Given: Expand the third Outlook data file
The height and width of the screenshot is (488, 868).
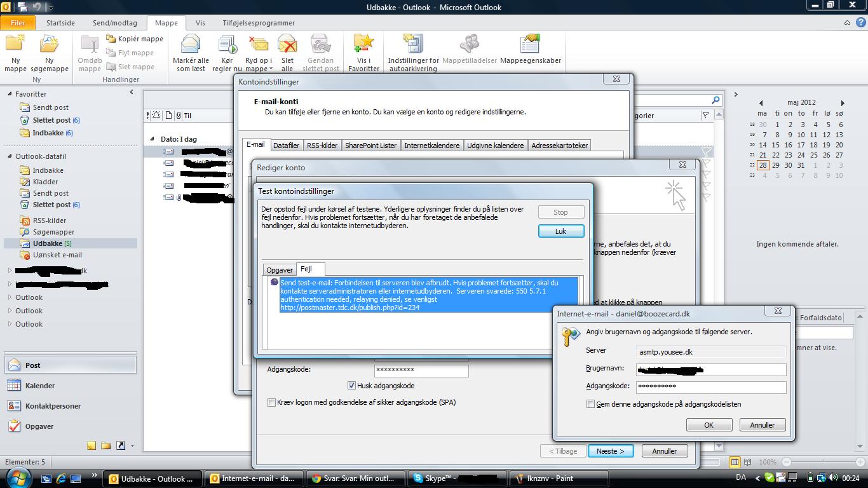Looking at the screenshot, I should 10,324.
